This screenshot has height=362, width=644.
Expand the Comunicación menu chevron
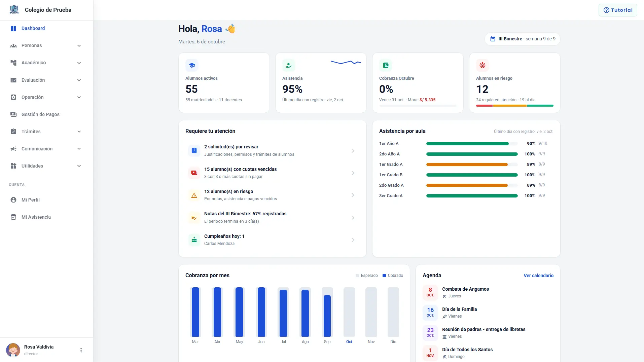pyautogui.click(x=79, y=149)
